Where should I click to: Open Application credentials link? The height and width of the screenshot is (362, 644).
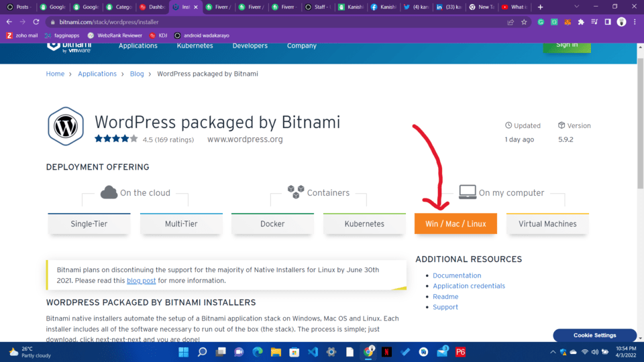point(469,286)
